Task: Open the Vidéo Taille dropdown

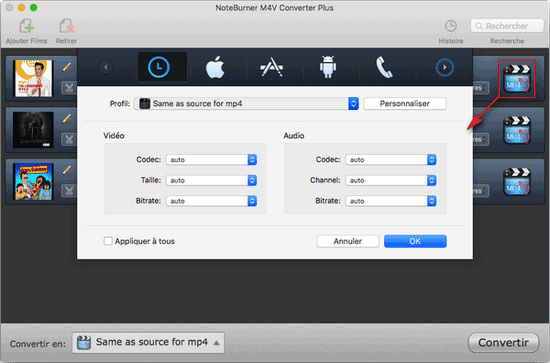Action: pyautogui.click(x=212, y=180)
